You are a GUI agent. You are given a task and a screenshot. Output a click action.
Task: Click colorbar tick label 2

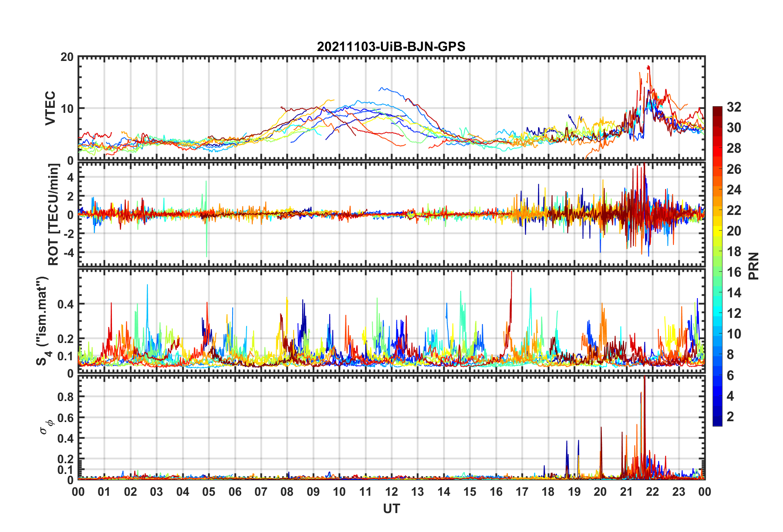[730, 416]
